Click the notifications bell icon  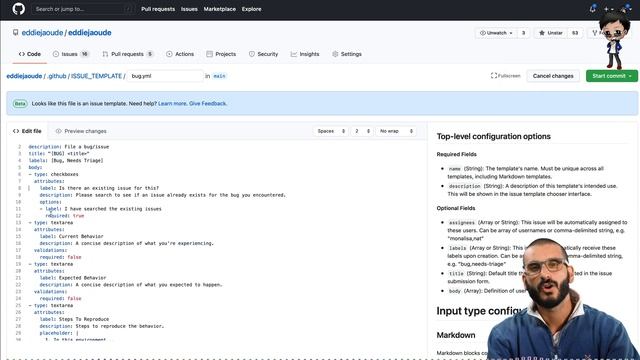tap(593, 9)
